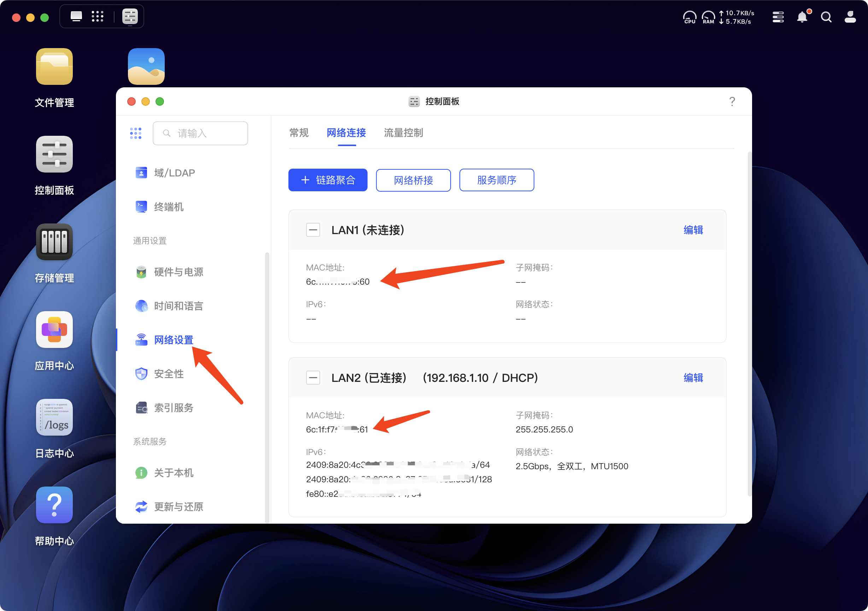The width and height of the screenshot is (868, 611).
Task: Click the 链路聚合 button
Action: point(328,180)
